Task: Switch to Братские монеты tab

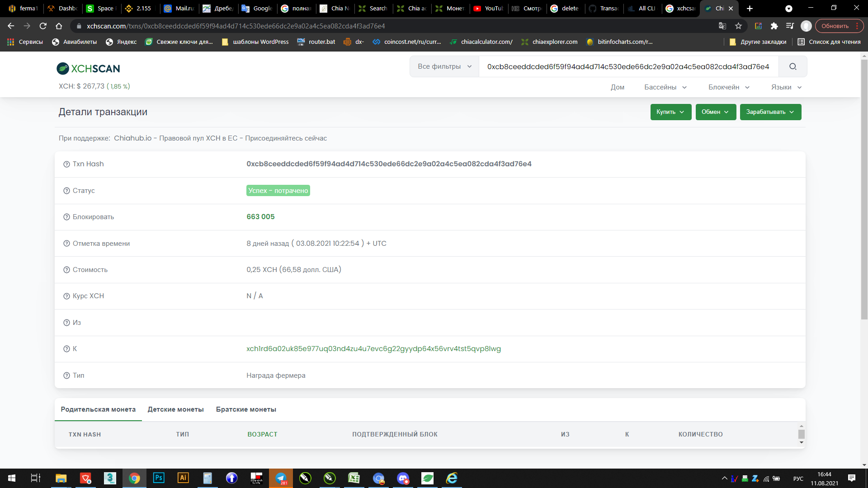Action: point(246,409)
